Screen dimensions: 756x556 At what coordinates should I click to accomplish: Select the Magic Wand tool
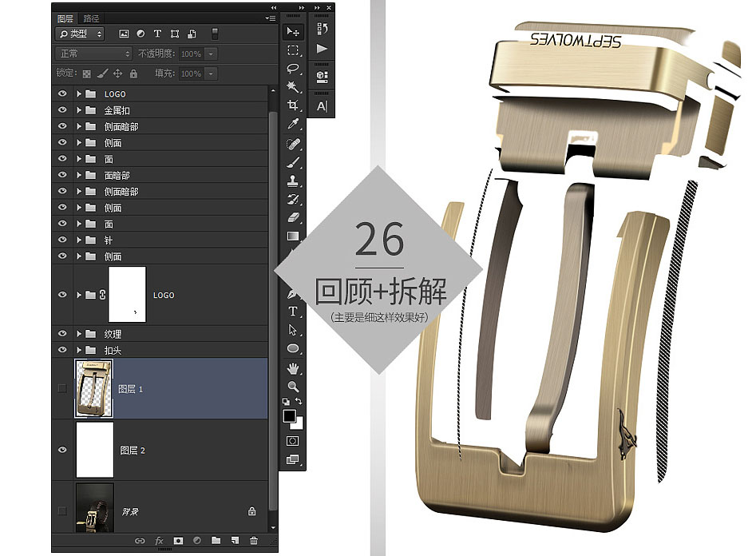coord(293,87)
